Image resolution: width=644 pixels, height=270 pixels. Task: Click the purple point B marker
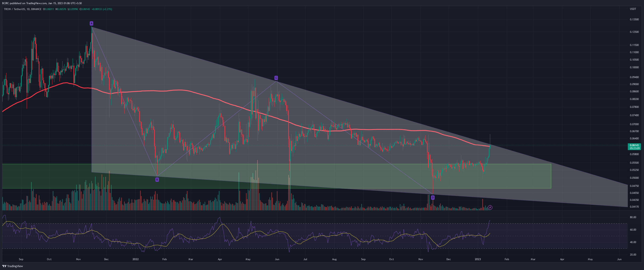[157, 179]
